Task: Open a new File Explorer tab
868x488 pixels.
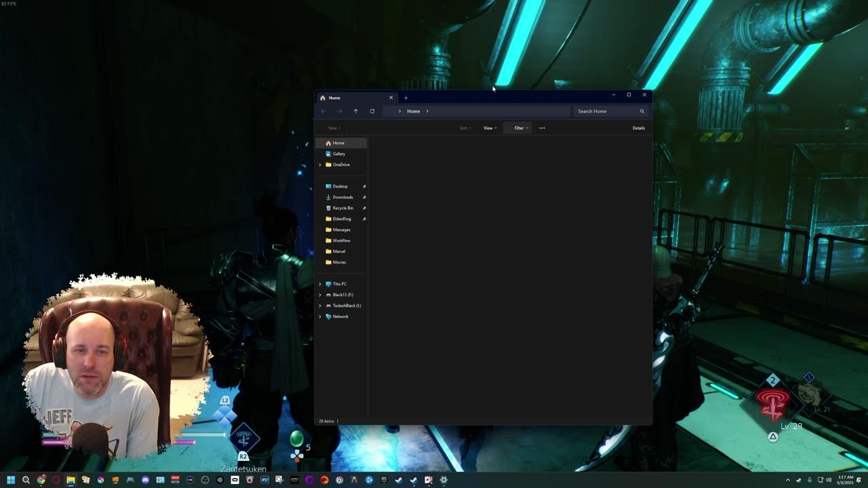Action: tap(406, 98)
